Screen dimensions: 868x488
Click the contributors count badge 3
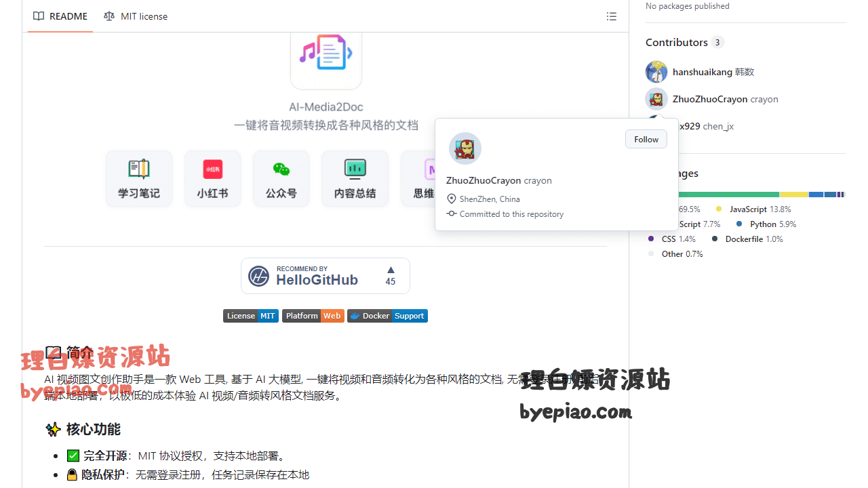[x=717, y=42]
